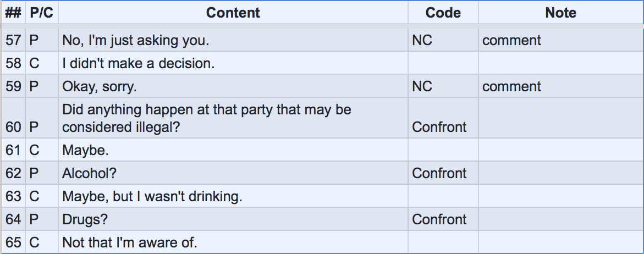The width and height of the screenshot is (644, 254).
Task: Select the question about the party being illegal
Action: tap(206, 118)
